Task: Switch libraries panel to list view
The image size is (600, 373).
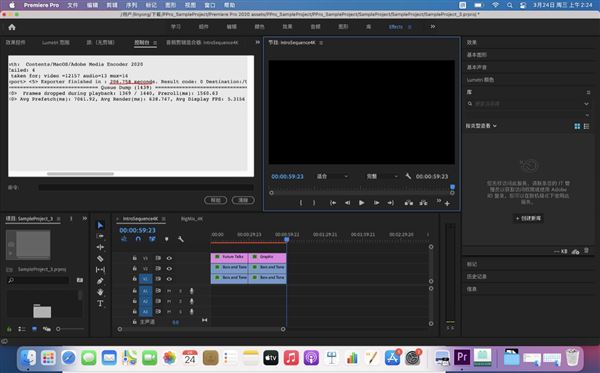Action: [x=587, y=126]
